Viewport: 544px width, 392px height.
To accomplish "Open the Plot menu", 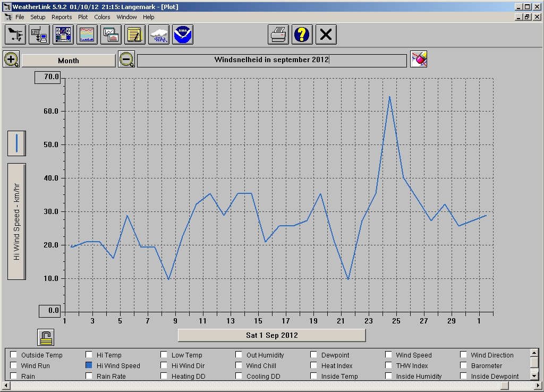I will (83, 17).
